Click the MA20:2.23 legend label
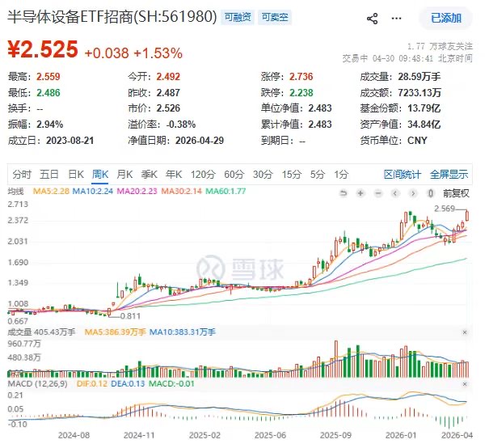 click(137, 191)
